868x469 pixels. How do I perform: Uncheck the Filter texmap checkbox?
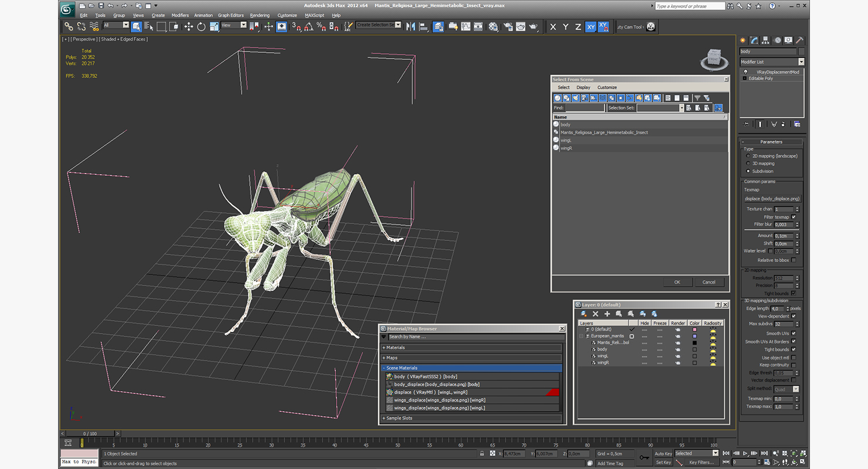click(x=794, y=217)
